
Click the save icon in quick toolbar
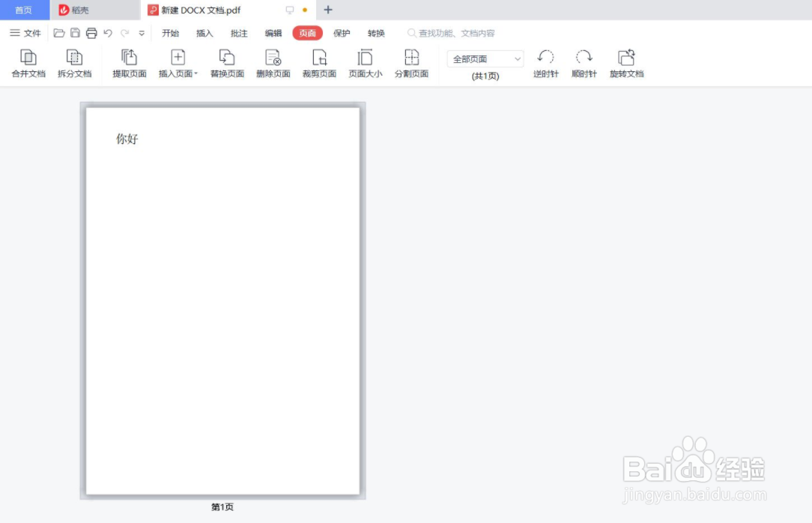pos(75,33)
